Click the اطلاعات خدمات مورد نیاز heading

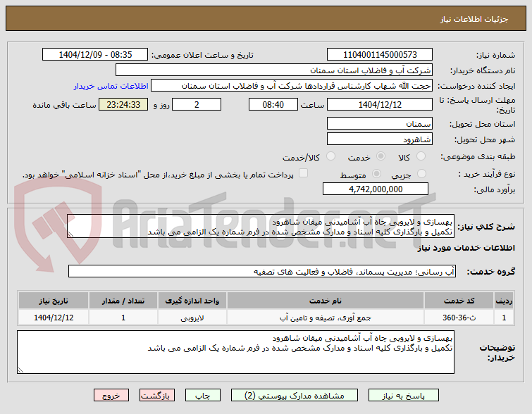[x=466, y=248]
